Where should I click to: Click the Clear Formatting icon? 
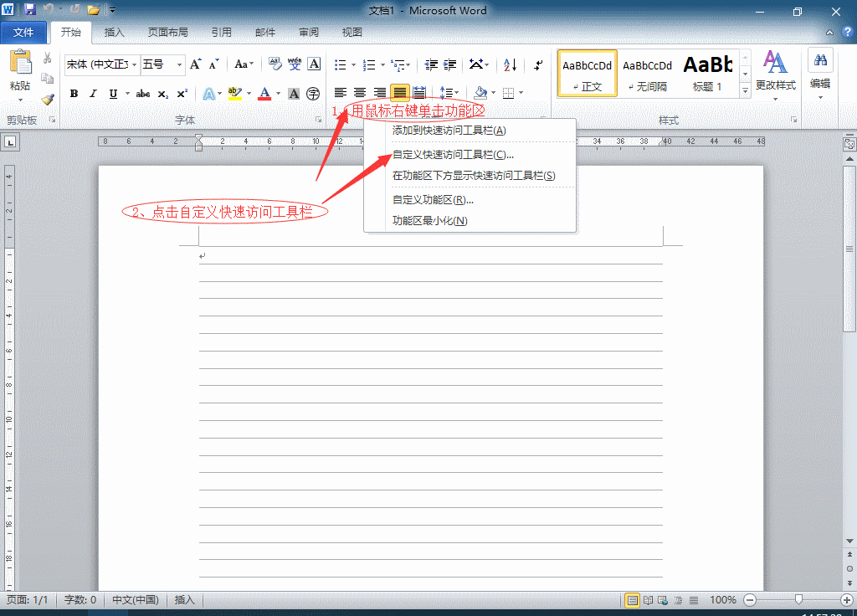(275, 64)
